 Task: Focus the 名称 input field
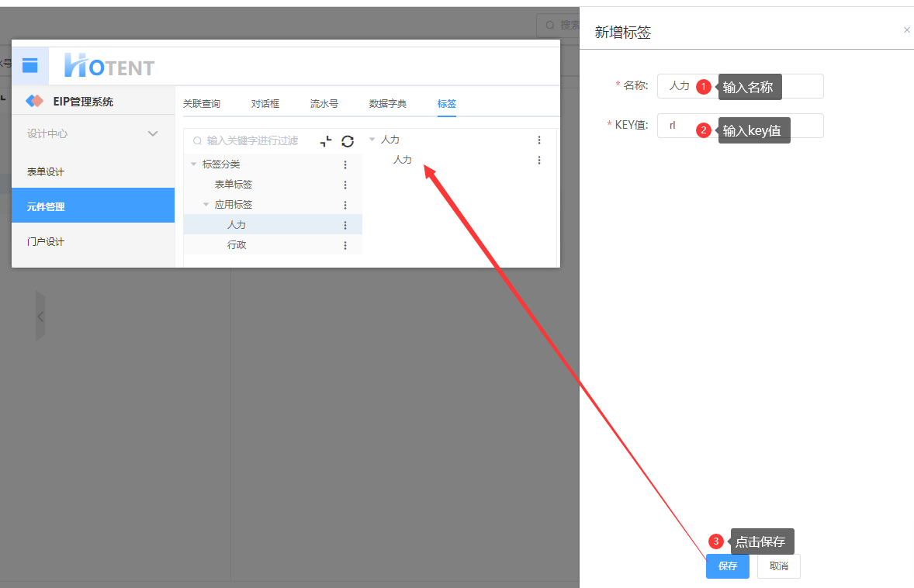pyautogui.click(x=740, y=86)
